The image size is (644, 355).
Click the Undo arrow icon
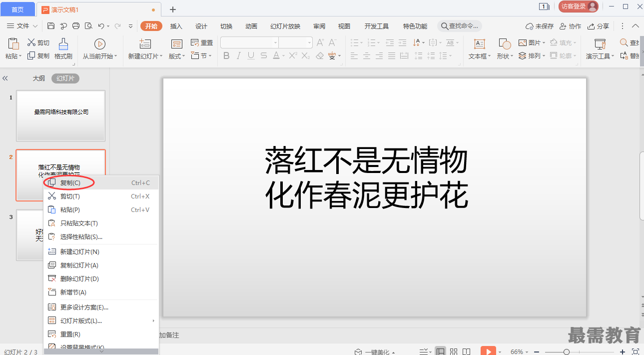pyautogui.click(x=101, y=26)
